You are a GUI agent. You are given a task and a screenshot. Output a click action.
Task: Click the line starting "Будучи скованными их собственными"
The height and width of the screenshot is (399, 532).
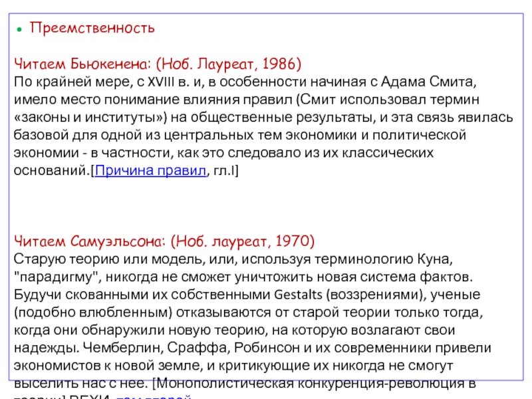(x=247, y=295)
